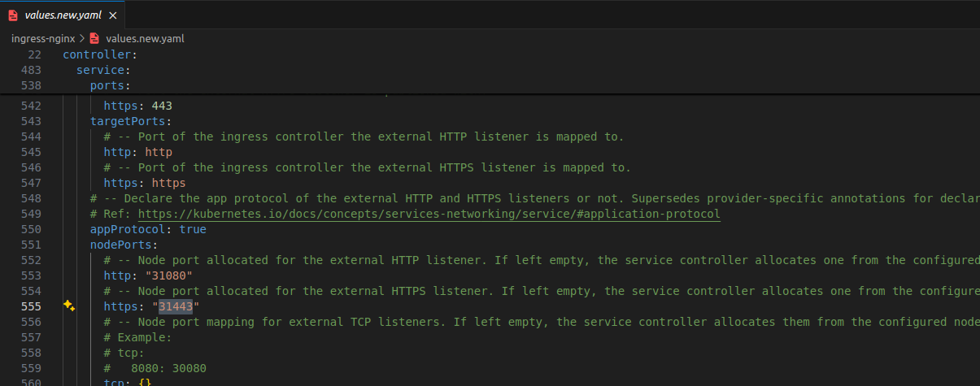Click the file icon in the breadcrumb bar
Image resolution: width=980 pixels, height=386 pixels.
click(94, 38)
